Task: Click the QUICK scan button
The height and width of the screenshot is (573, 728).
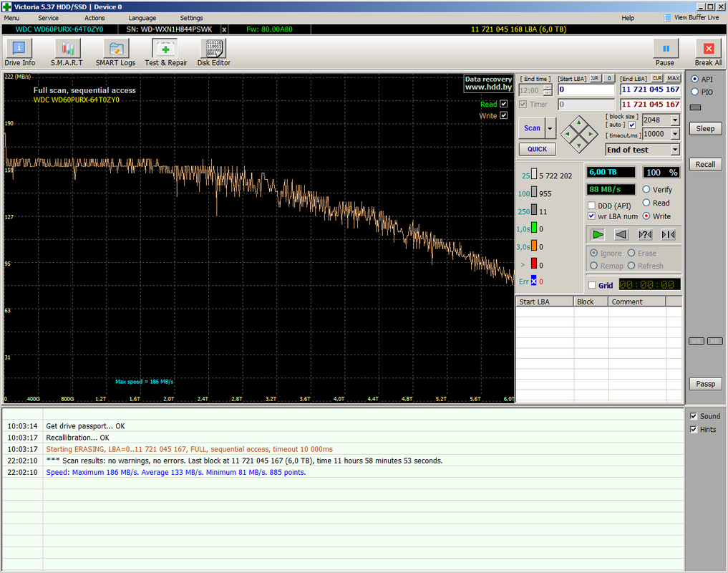Action: (x=537, y=149)
